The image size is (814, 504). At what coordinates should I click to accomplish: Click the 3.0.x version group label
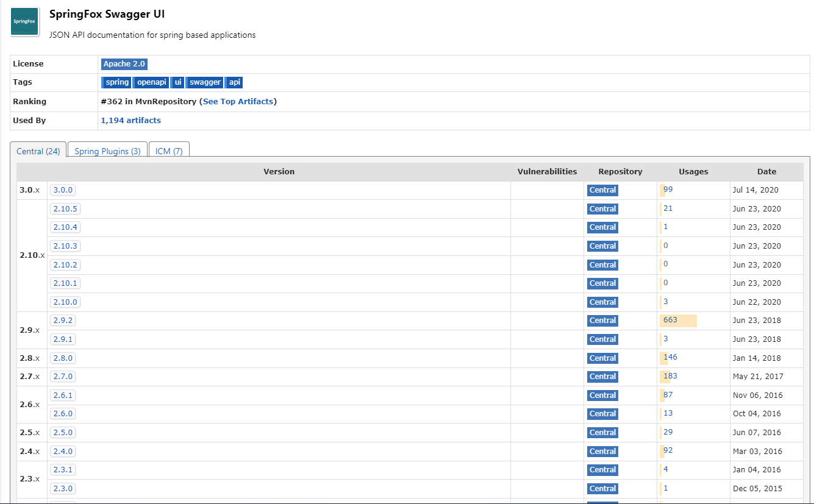pos(29,190)
